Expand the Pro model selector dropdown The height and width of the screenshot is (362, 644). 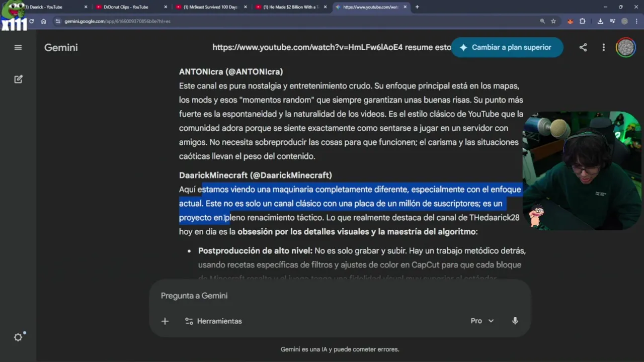point(482,321)
